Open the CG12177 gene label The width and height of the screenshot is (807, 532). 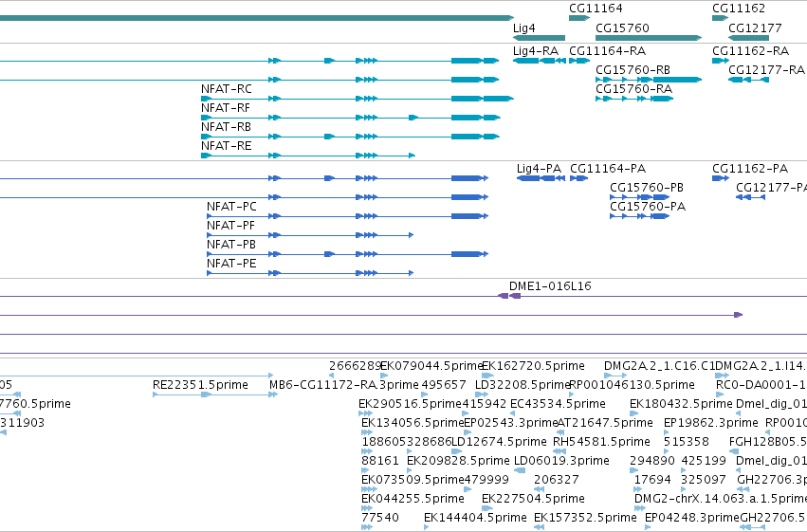[755, 28]
